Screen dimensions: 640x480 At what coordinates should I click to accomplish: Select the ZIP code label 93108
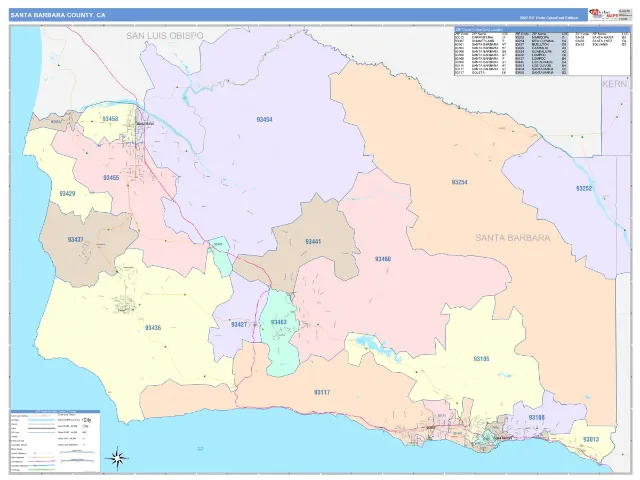536,418
